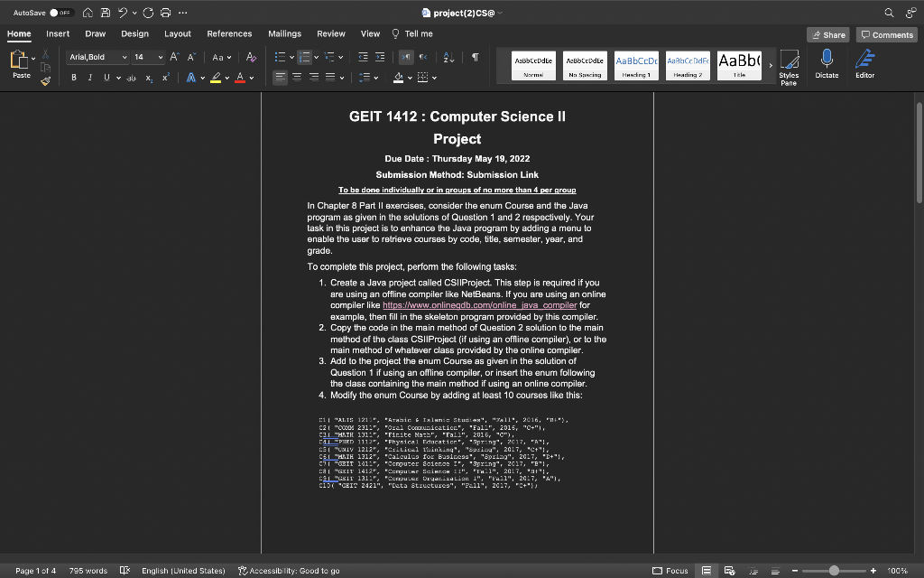Toggle the AutoSave switch
The image size is (924, 578).
click(60, 13)
